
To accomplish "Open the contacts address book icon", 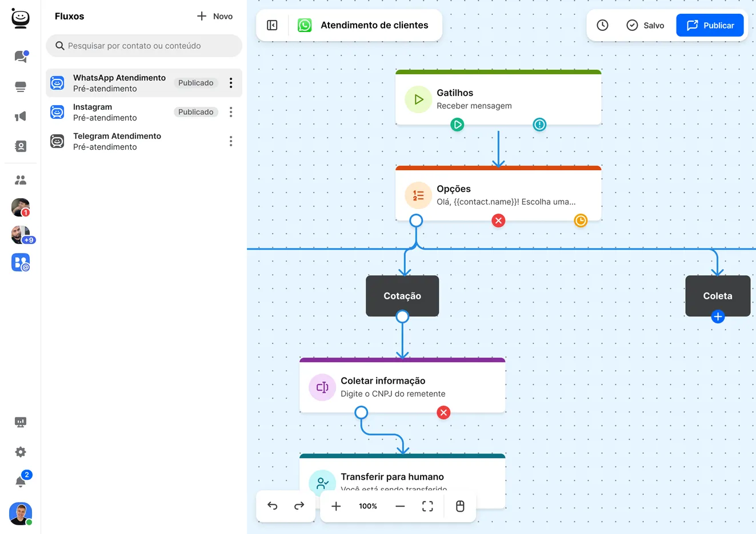I will [20, 146].
